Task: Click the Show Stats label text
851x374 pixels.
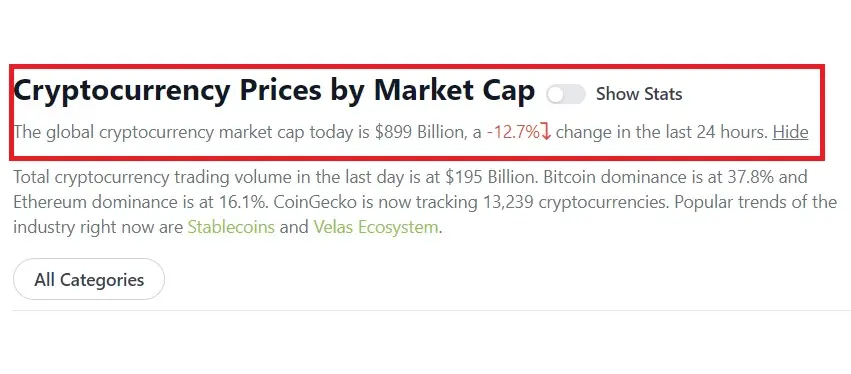Action: 639,94
